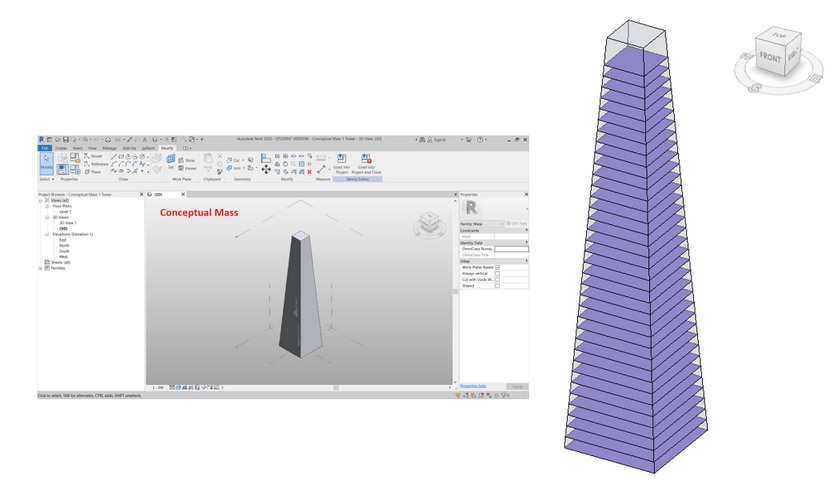Click Load into Project icon
The height and width of the screenshot is (480, 837).
click(341, 162)
